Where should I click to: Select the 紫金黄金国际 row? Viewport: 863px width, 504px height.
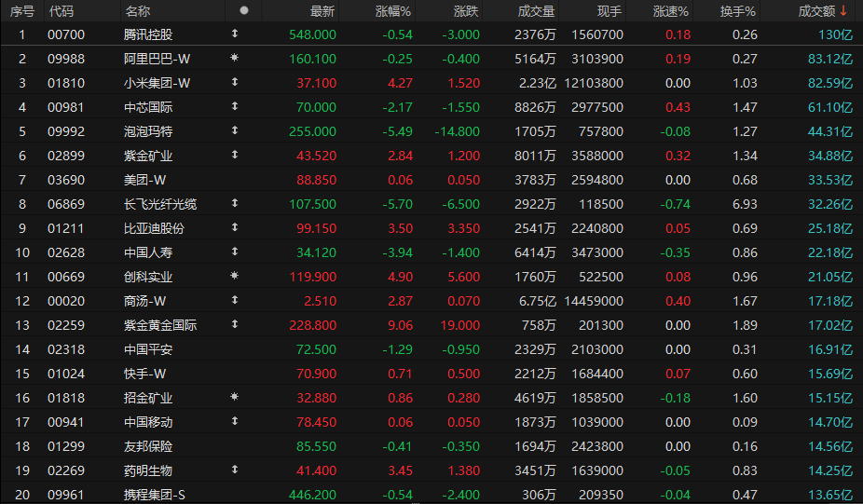(431, 325)
